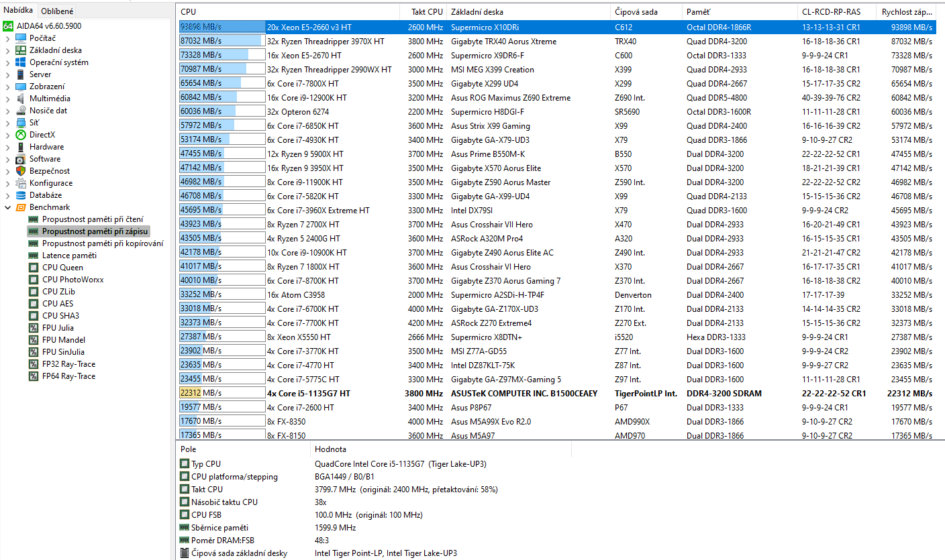The image size is (945, 560).
Task: Click the Software icon in tree
Action: pyautogui.click(x=21, y=158)
